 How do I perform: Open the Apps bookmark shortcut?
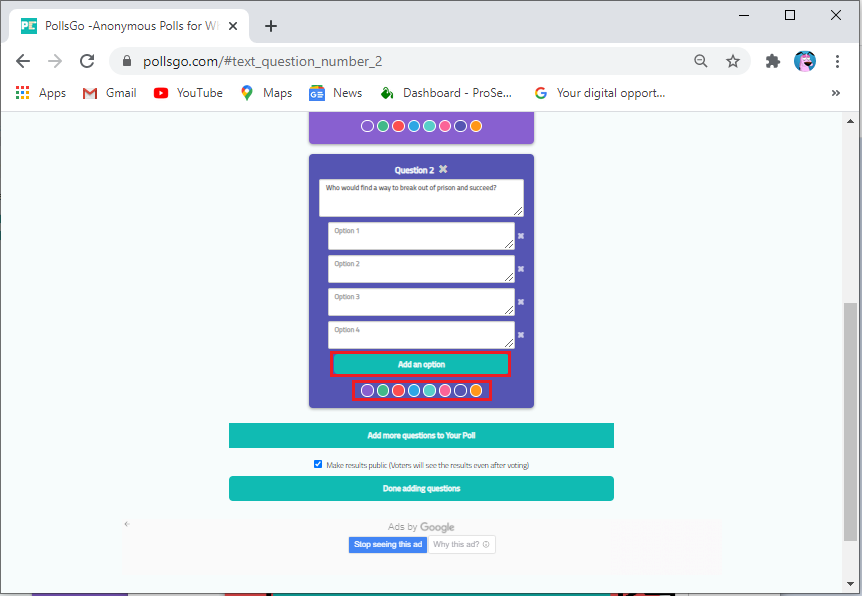41,93
